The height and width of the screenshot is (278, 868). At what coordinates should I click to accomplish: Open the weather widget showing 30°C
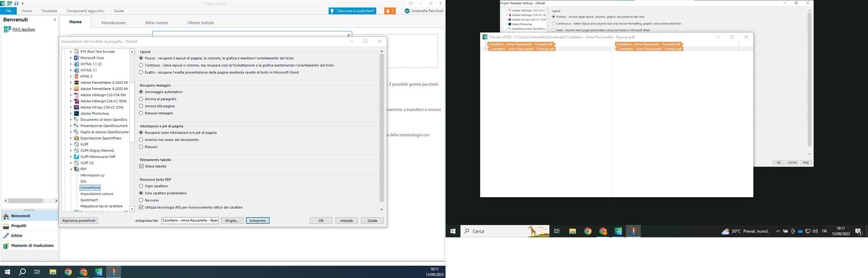tap(746, 231)
